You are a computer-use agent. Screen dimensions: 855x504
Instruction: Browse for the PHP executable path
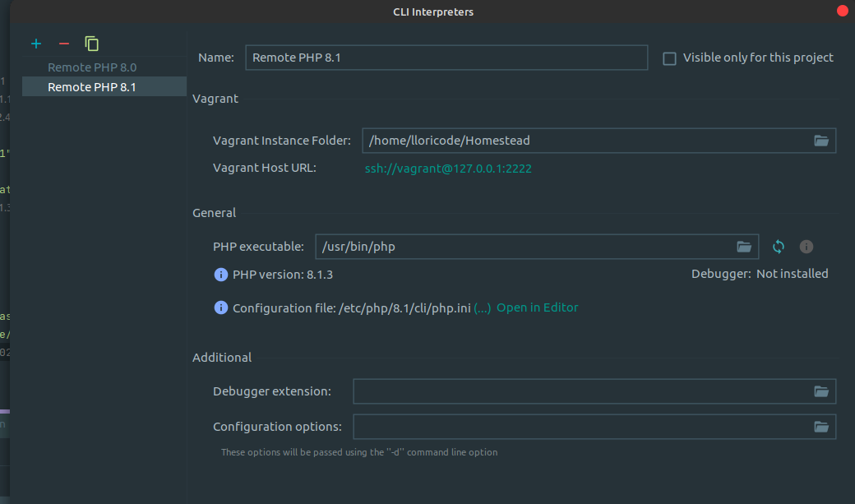(744, 246)
